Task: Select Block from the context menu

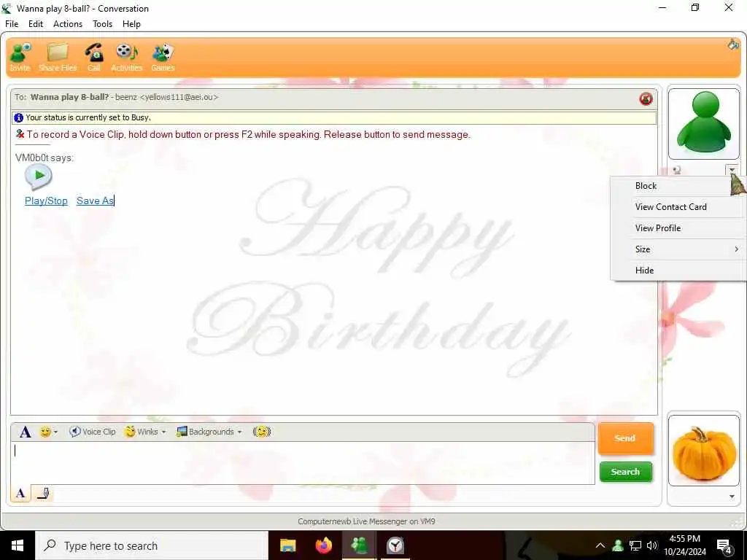Action: [678, 186]
